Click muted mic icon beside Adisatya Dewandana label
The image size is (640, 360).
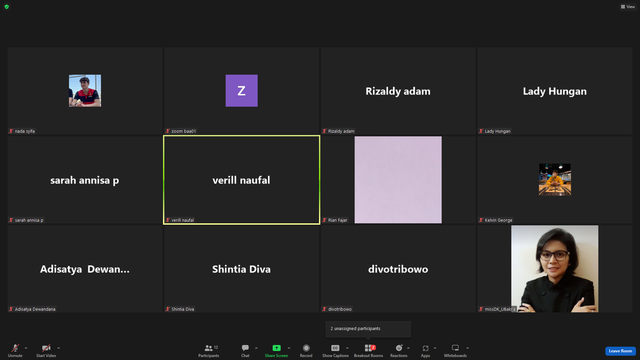click(x=11, y=309)
